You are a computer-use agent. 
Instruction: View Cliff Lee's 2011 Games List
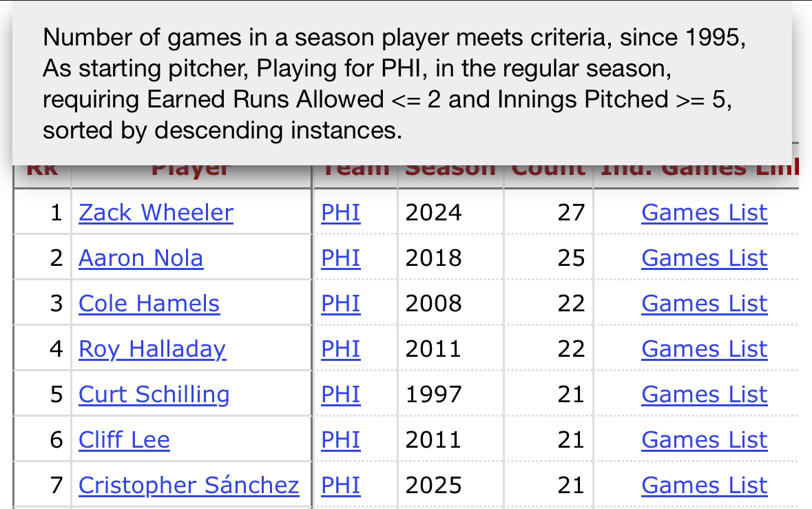point(704,440)
